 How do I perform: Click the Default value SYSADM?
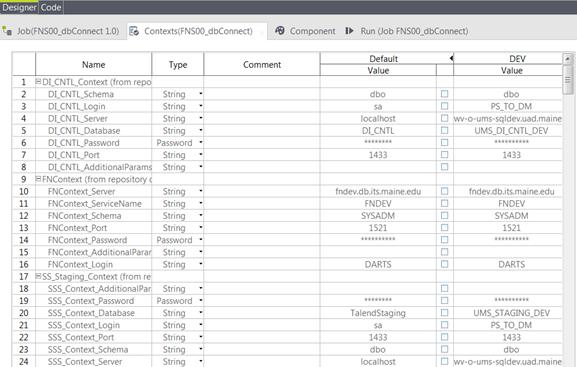[x=378, y=216]
